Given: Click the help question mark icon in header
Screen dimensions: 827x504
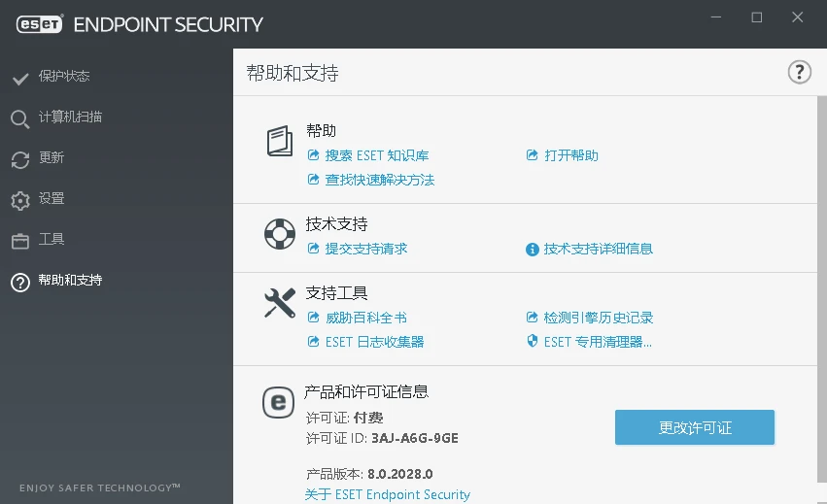Looking at the screenshot, I should 799,72.
